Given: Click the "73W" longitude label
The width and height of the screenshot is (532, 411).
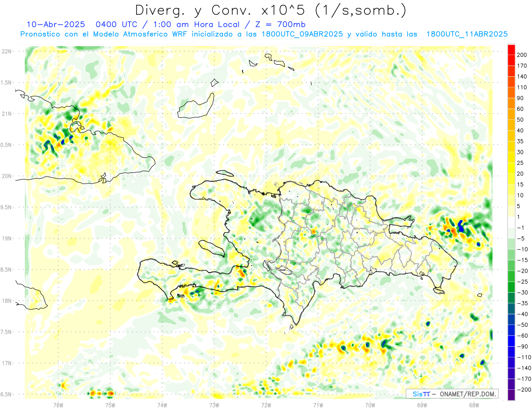Looking at the screenshot, I should [214, 405].
